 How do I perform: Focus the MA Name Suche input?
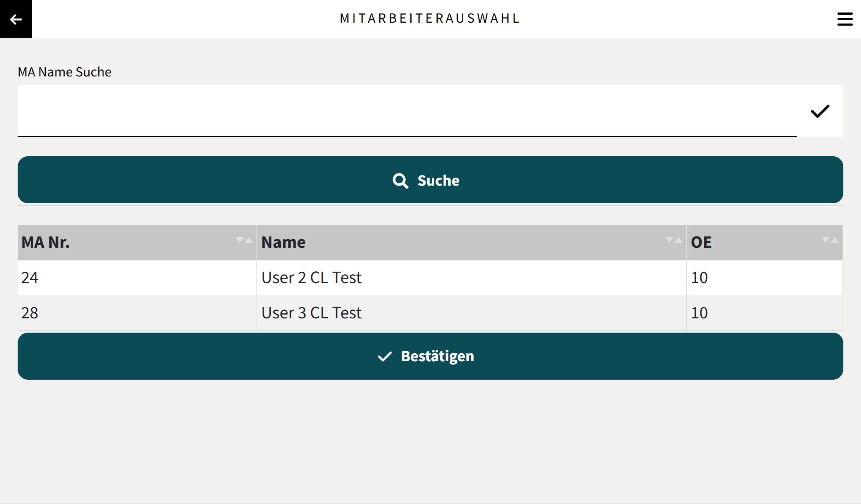(407, 111)
